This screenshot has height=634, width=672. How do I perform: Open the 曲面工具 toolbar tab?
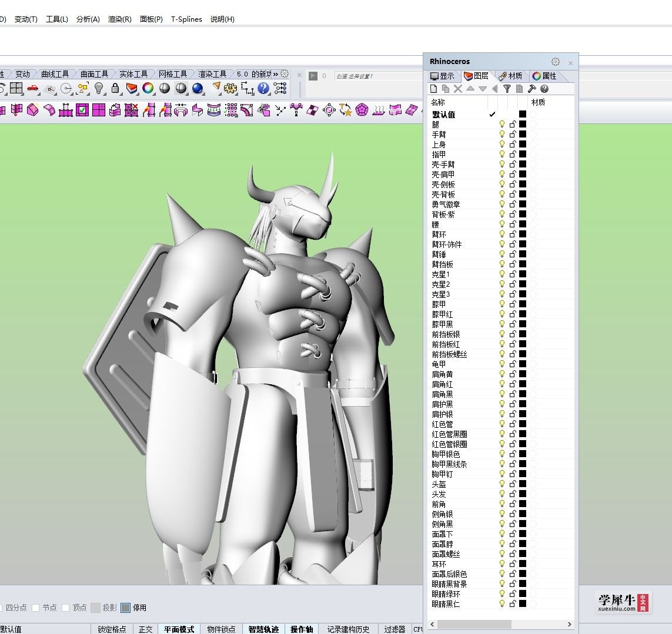94,74
